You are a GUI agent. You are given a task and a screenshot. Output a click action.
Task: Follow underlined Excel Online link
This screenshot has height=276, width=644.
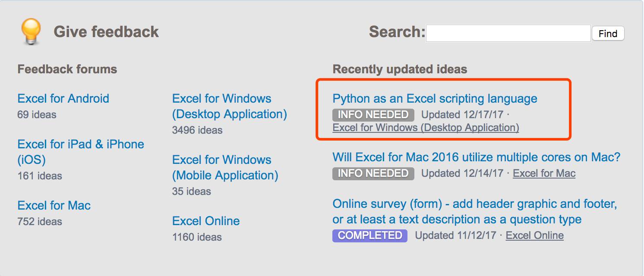click(534, 235)
